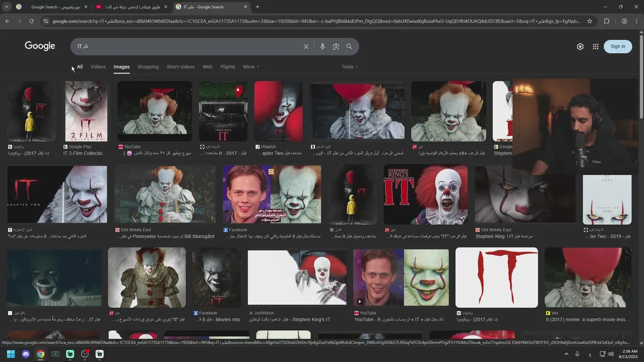Open the yellow raincoat Wikipedia poster thumbnail
The width and height of the screenshot is (644, 362).
pyautogui.click(x=31, y=111)
